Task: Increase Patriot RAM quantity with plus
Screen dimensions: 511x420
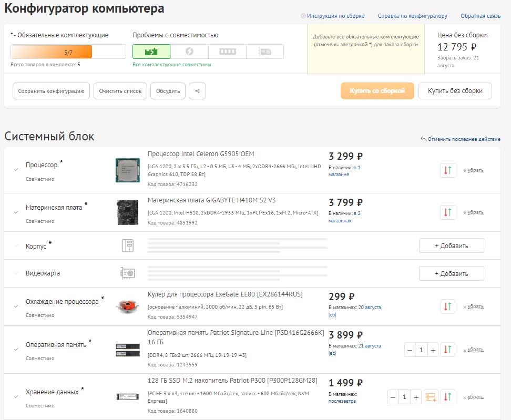Action: 433,349
